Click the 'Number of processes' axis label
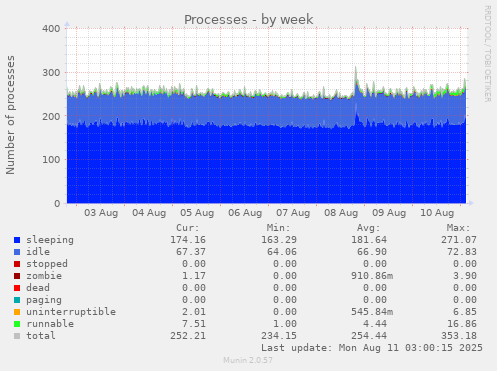 (11, 115)
